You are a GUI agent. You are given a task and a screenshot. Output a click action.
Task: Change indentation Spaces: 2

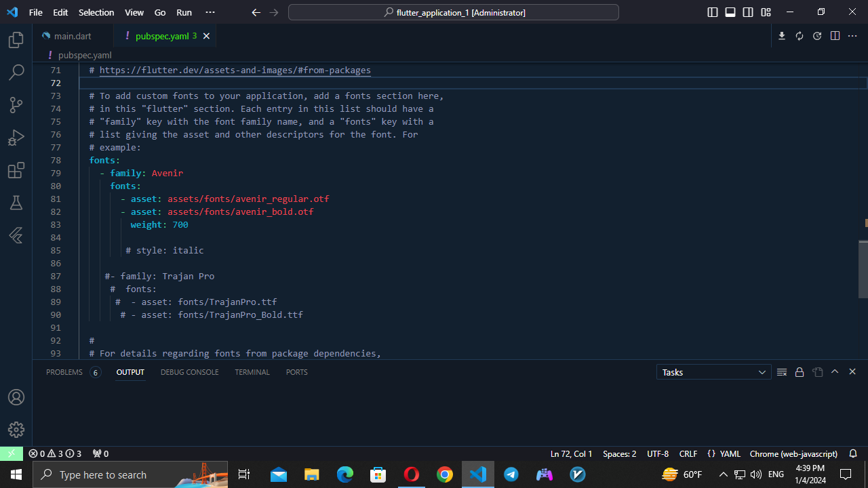click(x=620, y=453)
